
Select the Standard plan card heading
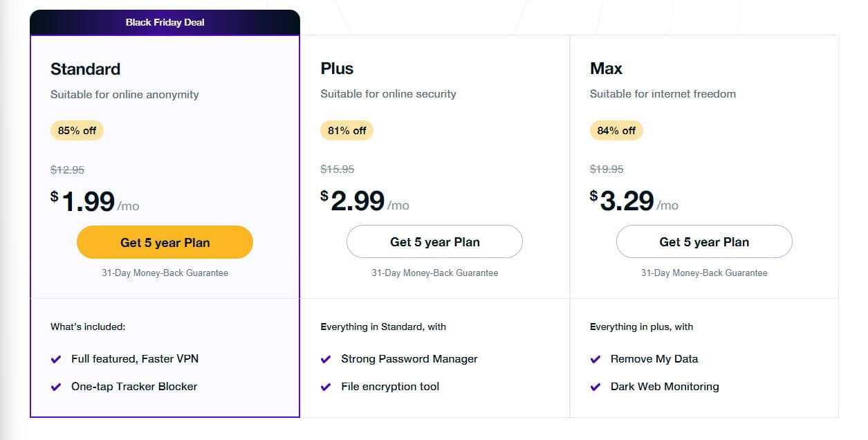click(x=85, y=68)
